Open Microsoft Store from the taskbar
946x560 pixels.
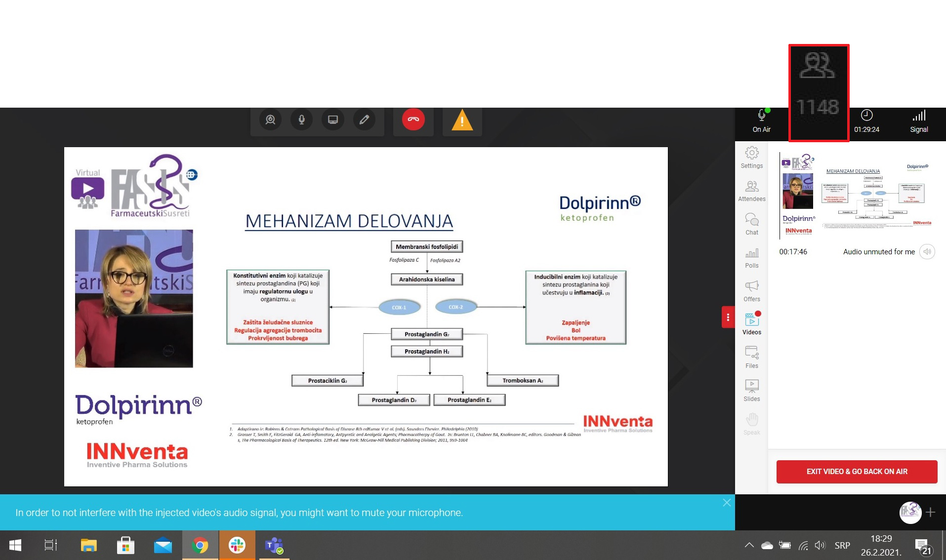[125, 545]
